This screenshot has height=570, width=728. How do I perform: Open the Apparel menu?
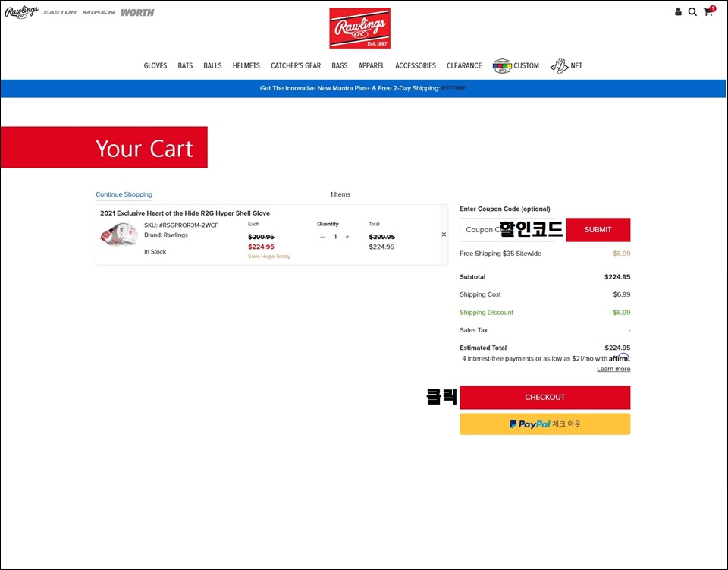pos(372,65)
